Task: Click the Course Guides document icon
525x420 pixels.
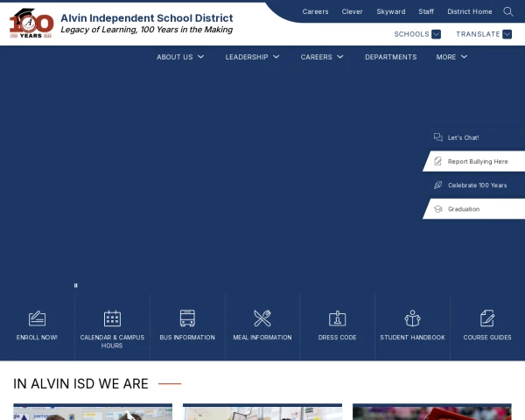Action: pos(487,318)
